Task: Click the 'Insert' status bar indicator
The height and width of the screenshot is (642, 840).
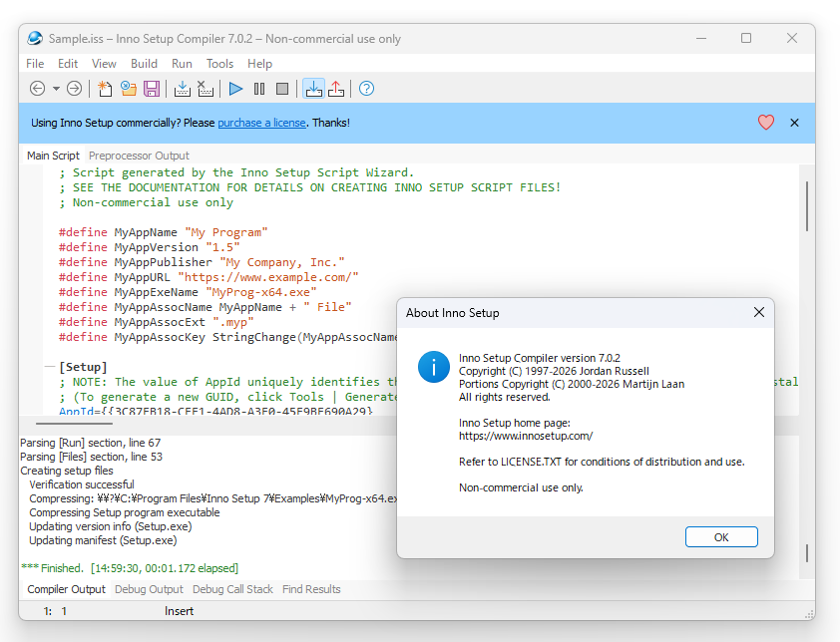Action: (x=179, y=611)
